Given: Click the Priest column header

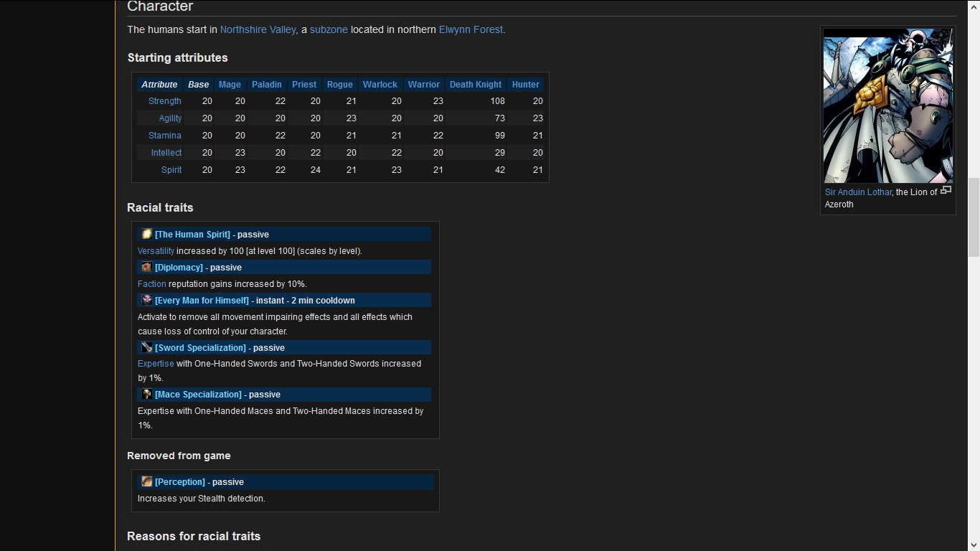Looking at the screenshot, I should point(304,85).
